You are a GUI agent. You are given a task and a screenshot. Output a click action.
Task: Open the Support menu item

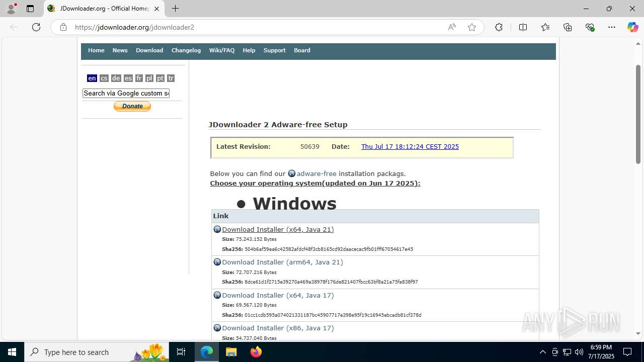pyautogui.click(x=275, y=50)
